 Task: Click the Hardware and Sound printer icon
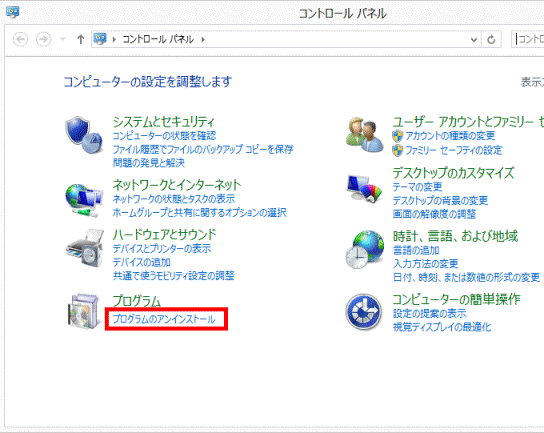tap(85, 248)
